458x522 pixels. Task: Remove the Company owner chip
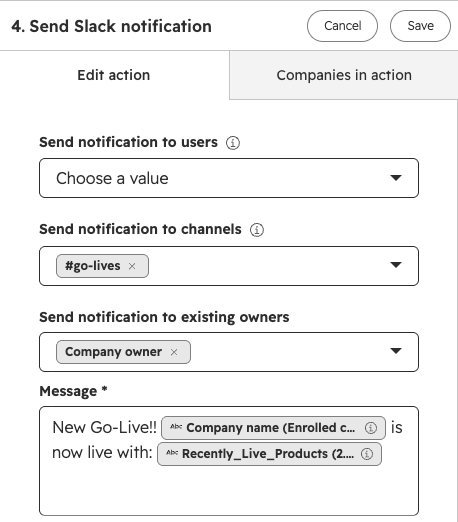click(x=174, y=352)
